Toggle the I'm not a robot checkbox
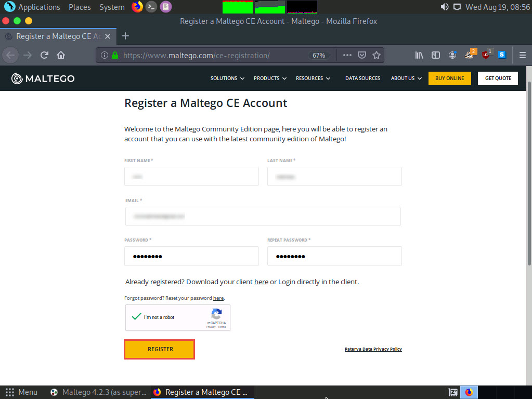Viewport: 532px width, 399px height. tap(136, 317)
